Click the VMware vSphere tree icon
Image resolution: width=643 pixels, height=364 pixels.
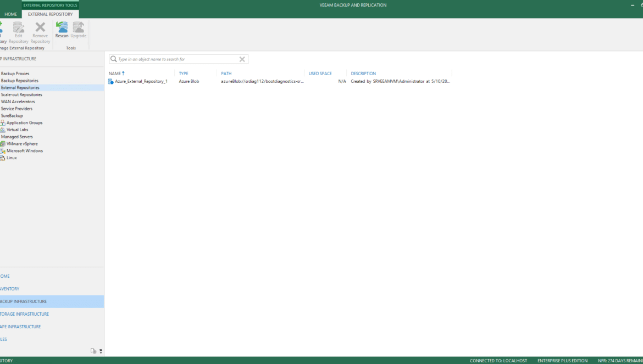2,144
